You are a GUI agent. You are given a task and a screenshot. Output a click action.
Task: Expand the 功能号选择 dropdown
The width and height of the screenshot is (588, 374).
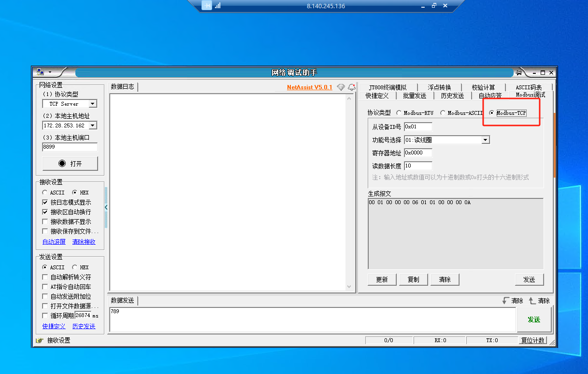tap(486, 140)
